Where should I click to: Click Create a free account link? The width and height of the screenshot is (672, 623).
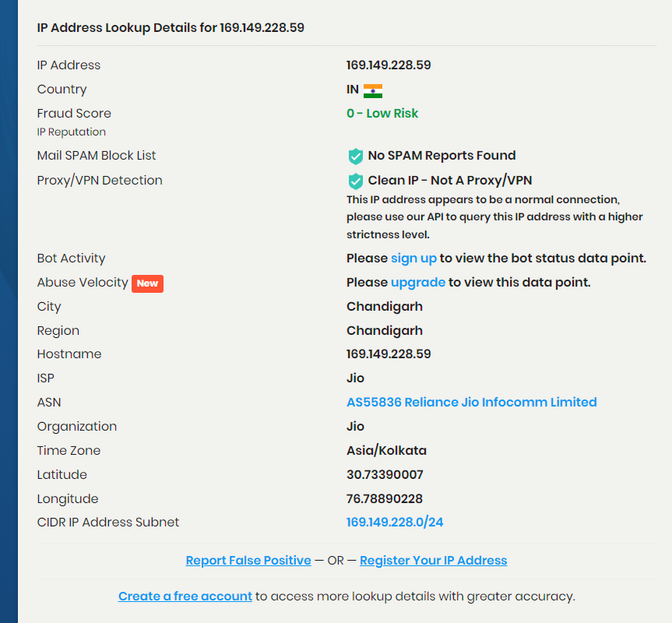click(185, 597)
